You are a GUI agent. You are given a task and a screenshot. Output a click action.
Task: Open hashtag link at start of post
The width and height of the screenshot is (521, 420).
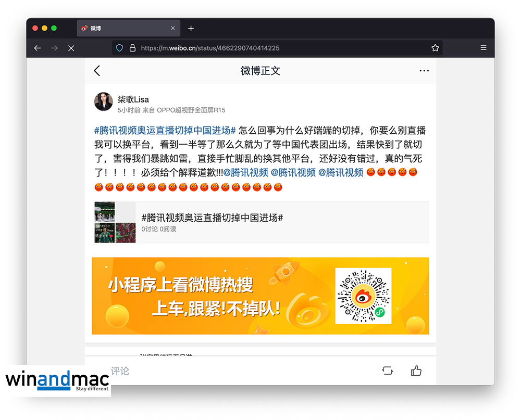coord(165,130)
